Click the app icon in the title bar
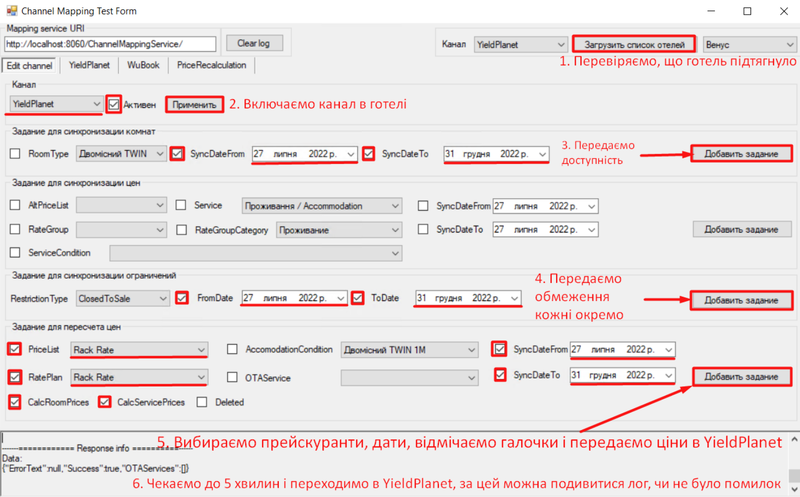This screenshot has height=497, width=800. (x=10, y=10)
